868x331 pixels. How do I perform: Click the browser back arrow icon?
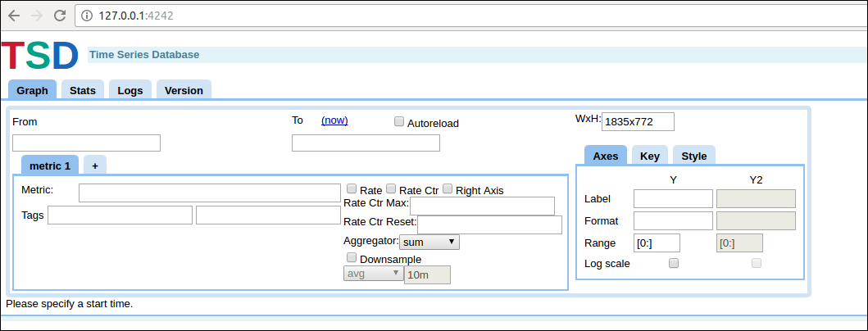pos(14,16)
